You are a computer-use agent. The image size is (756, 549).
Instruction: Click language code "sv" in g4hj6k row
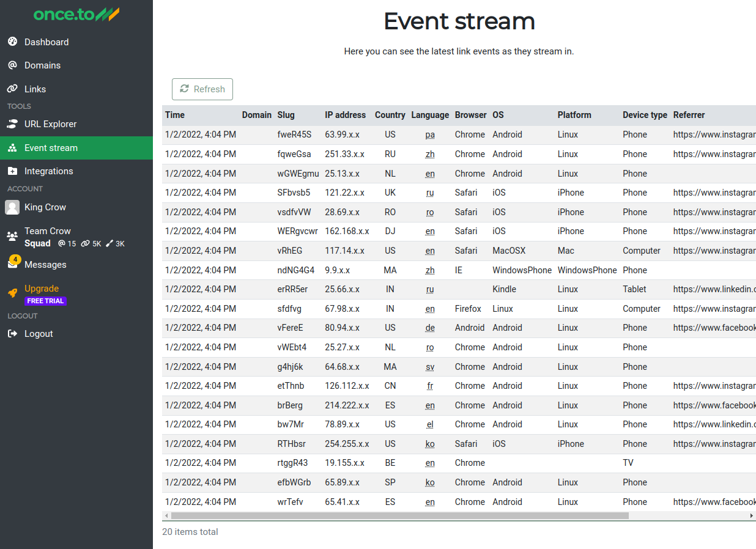430,367
